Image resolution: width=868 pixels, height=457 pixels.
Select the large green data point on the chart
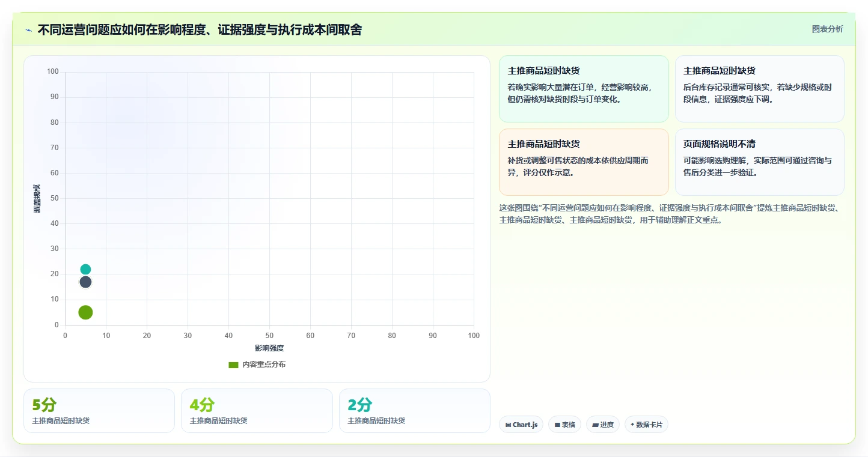[x=85, y=312]
